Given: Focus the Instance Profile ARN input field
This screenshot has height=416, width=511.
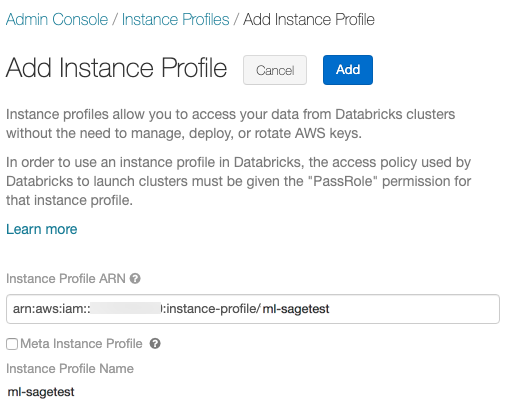Looking at the screenshot, I should (253, 309).
